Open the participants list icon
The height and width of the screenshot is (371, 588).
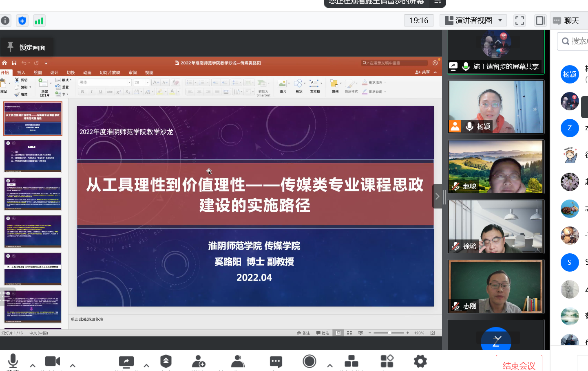tap(238, 361)
